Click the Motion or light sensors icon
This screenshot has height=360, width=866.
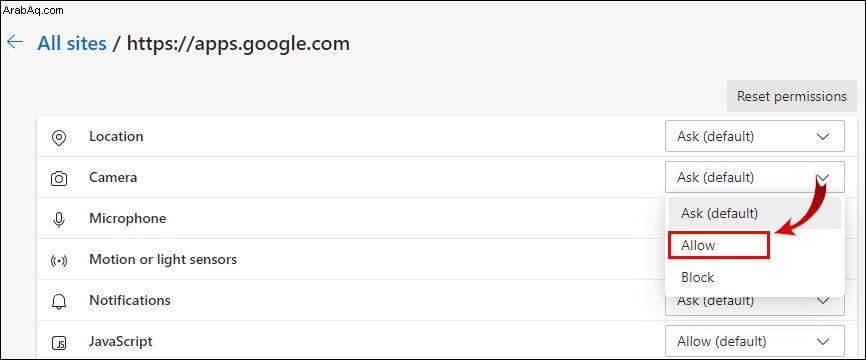(59, 260)
